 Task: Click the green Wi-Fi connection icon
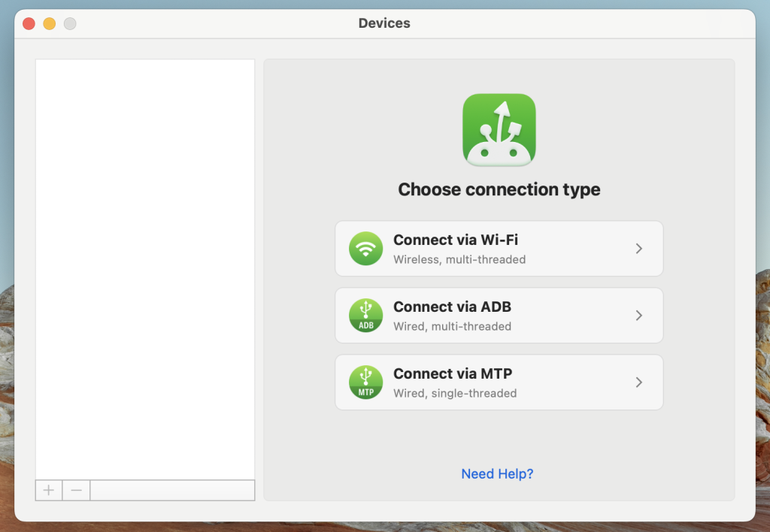click(366, 249)
